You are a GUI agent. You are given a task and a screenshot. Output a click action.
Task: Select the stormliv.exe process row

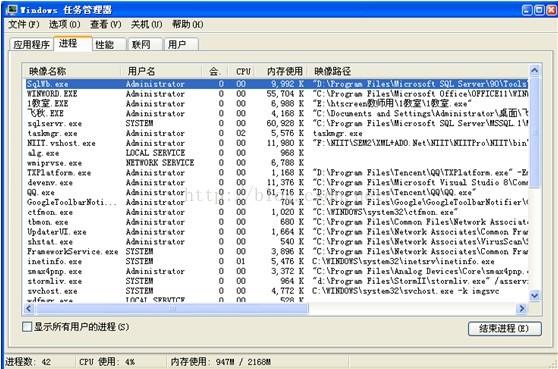pos(277,281)
